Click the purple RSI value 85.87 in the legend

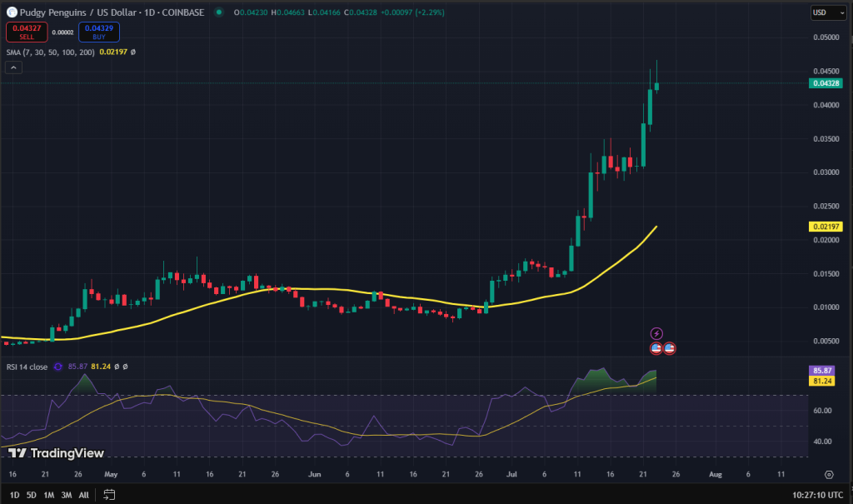77,367
